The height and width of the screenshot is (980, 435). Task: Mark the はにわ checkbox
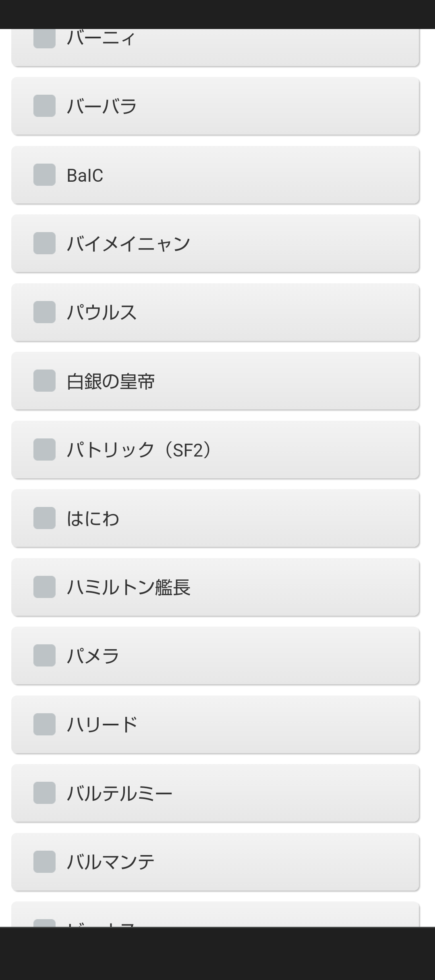pos(44,518)
